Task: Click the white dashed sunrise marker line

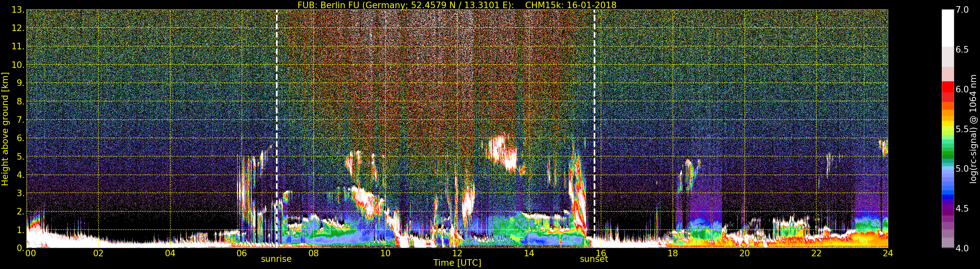Action: (x=277, y=129)
